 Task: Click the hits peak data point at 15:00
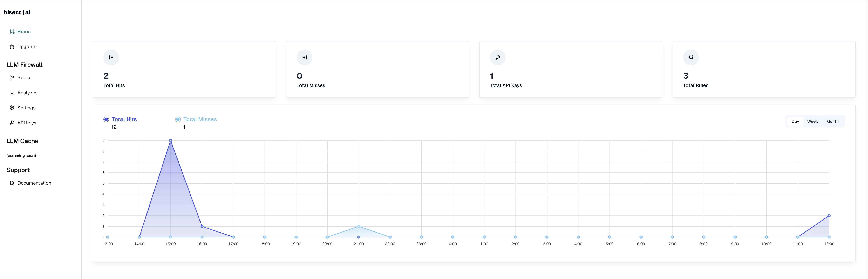coord(170,141)
